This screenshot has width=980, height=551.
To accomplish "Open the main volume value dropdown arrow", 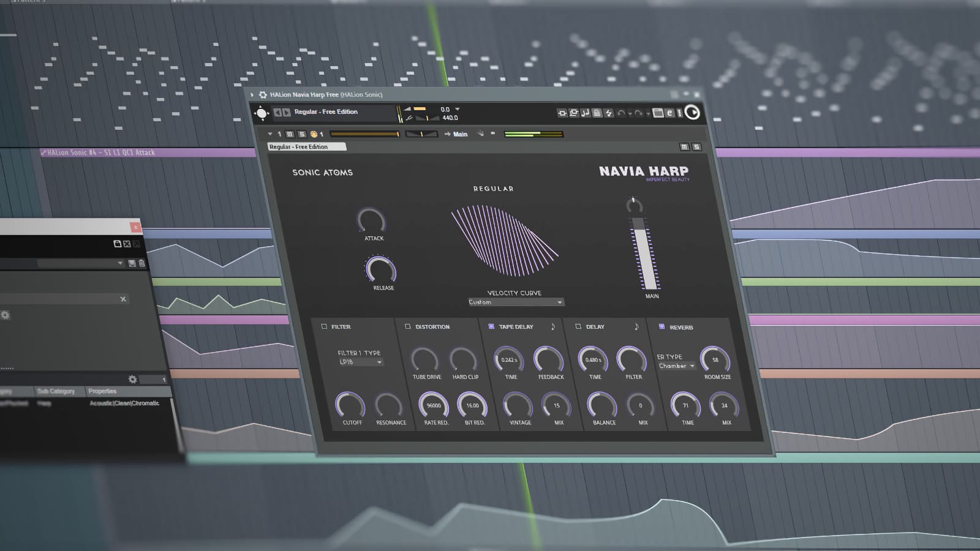I will pyautogui.click(x=458, y=109).
